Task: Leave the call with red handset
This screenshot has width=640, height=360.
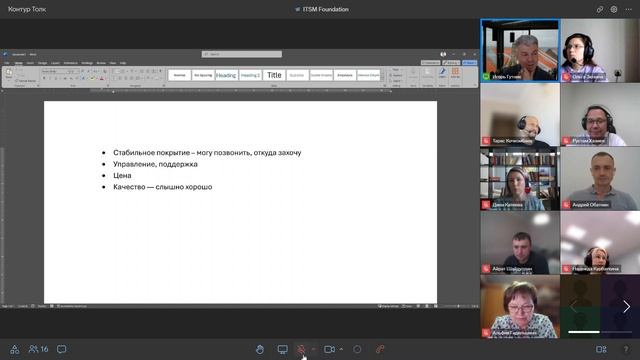Action: click(380, 349)
